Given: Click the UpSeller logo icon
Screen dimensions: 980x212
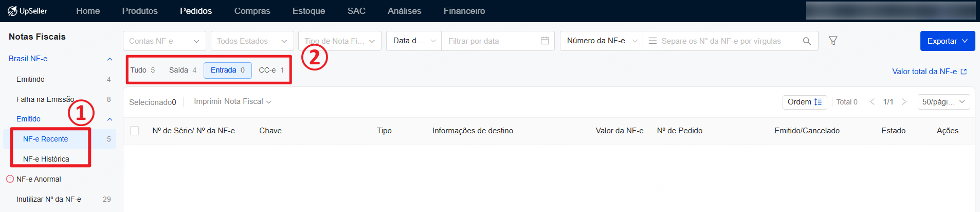Looking at the screenshot, I should [12, 11].
